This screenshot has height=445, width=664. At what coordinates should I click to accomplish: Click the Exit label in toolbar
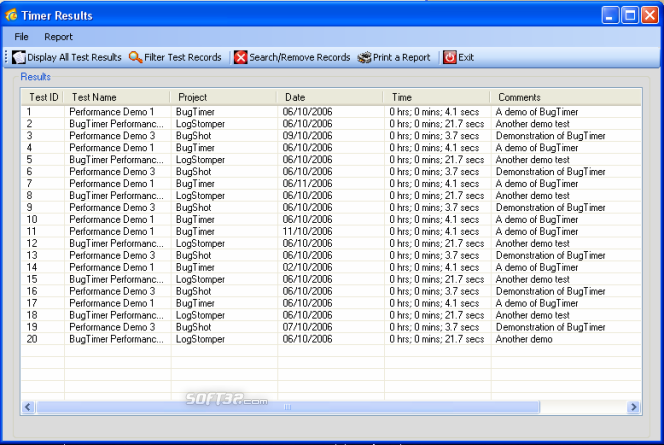pyautogui.click(x=466, y=57)
